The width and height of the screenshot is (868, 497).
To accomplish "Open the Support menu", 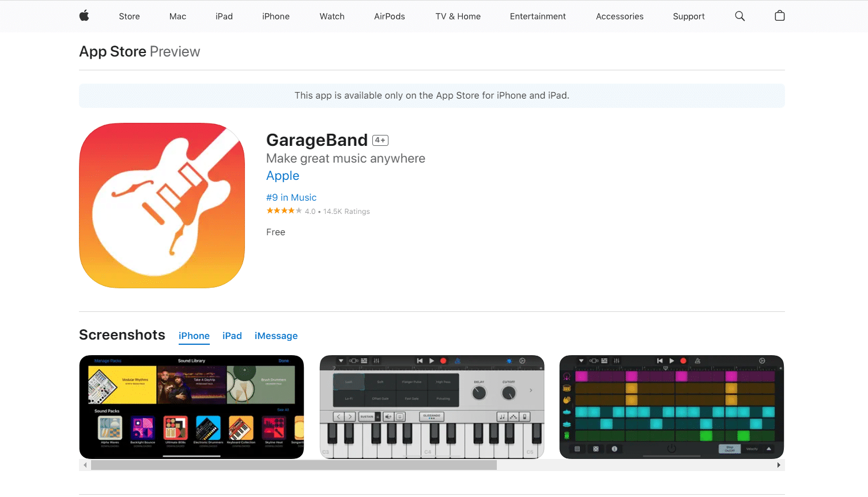I will tap(689, 16).
